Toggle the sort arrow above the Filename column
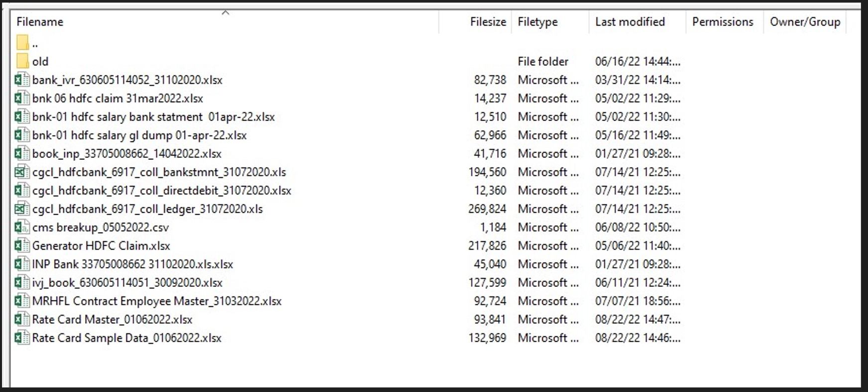Image resolution: width=868 pixels, height=392 pixels. pos(225,13)
